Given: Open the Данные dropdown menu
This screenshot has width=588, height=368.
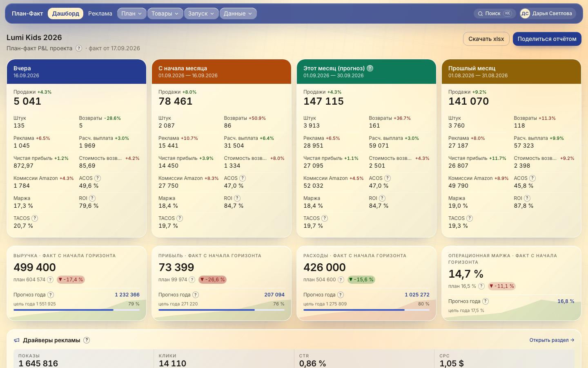Looking at the screenshot, I should click(238, 13).
